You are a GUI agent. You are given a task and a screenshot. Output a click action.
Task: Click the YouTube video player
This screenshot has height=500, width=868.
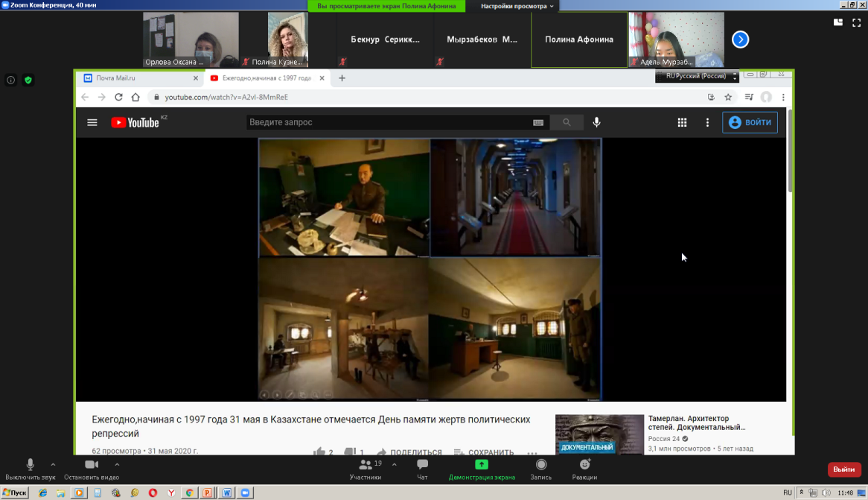[x=430, y=270]
